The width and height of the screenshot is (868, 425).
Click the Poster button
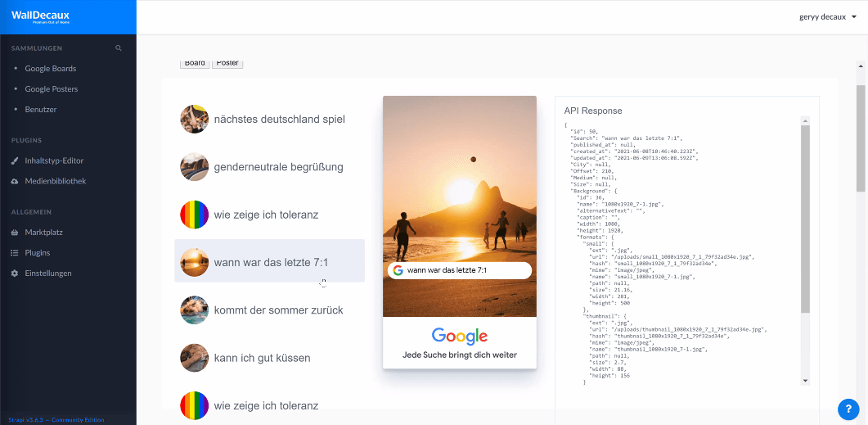(227, 62)
